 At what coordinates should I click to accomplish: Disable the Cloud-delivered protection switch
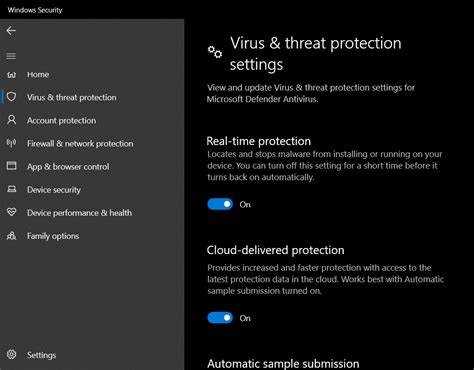click(220, 318)
